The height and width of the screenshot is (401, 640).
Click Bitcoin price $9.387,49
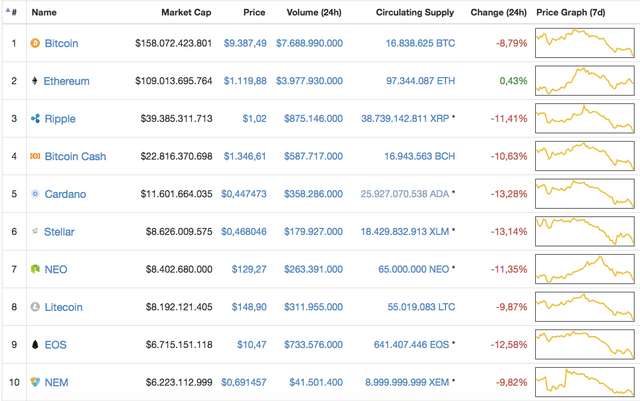pos(245,43)
